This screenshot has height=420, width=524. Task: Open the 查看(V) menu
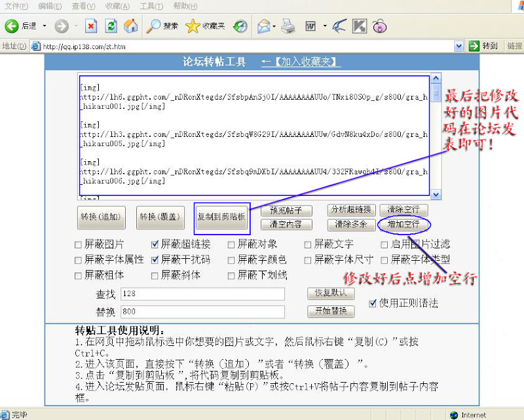(x=84, y=6)
